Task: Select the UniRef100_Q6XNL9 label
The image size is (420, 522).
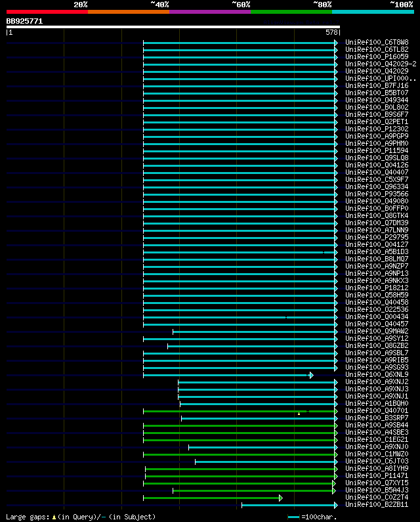Action: pyautogui.click(x=377, y=374)
